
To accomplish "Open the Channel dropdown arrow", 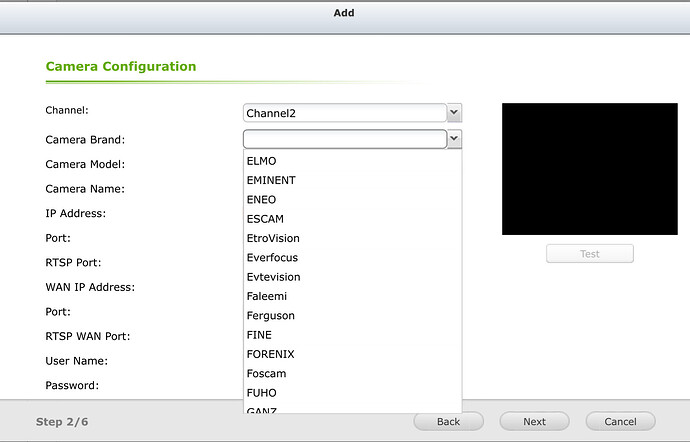I will [x=454, y=113].
